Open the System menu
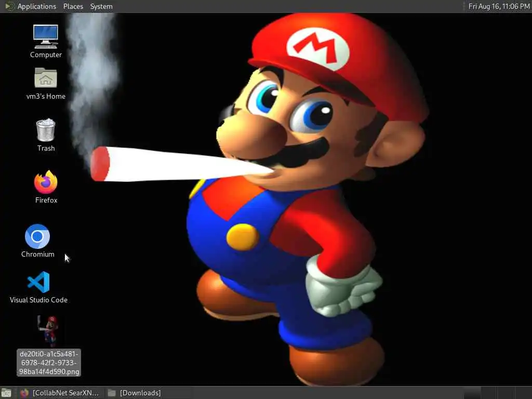 [x=101, y=6]
